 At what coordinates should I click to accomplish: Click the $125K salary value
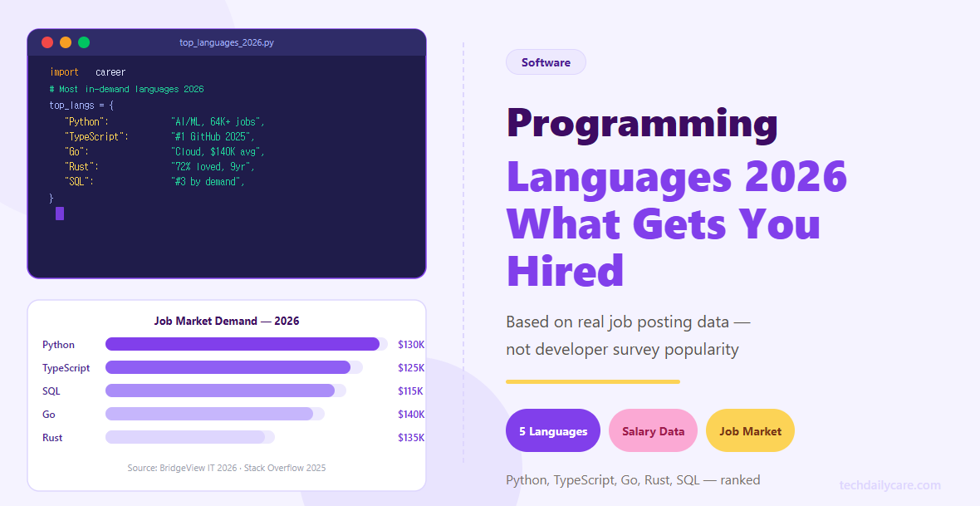(410, 368)
